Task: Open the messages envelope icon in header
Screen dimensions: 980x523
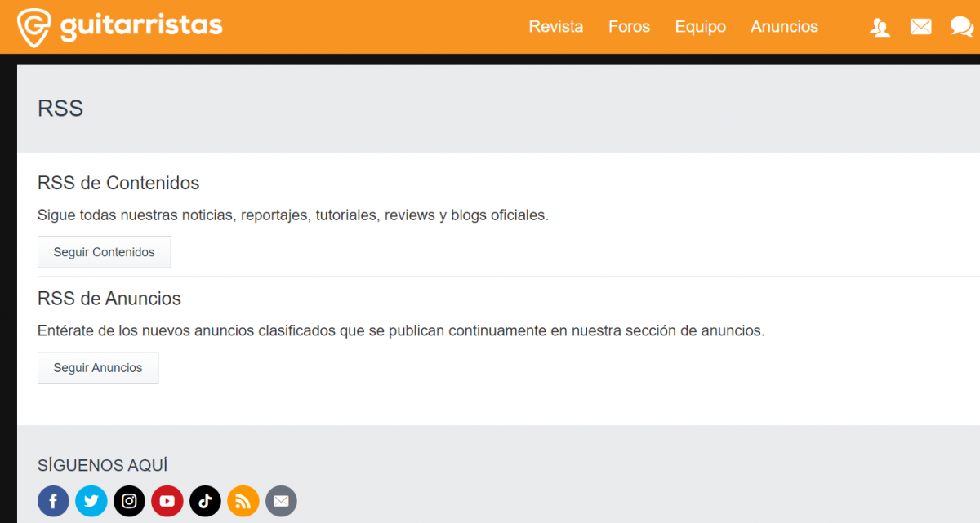Action: point(921,27)
